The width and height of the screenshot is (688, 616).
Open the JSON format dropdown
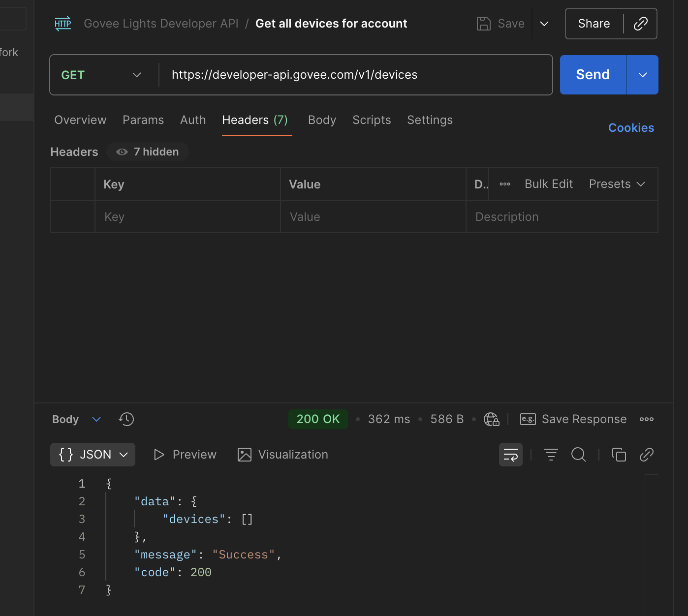click(93, 455)
